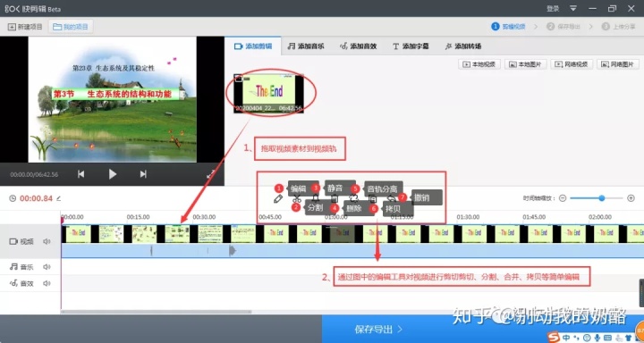
Task: Click the 网络视频 button
Action: click(x=572, y=64)
